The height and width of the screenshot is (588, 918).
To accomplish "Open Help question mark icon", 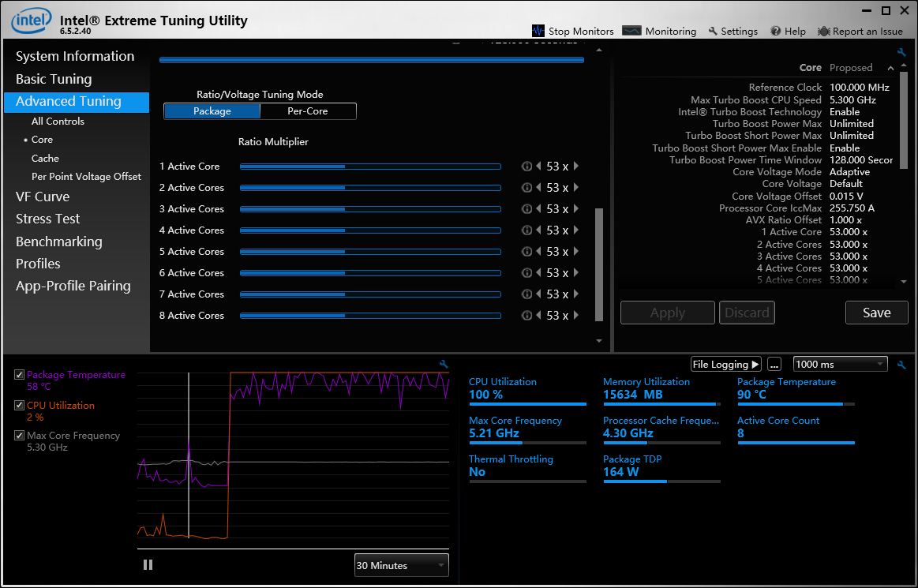I will [x=776, y=32].
